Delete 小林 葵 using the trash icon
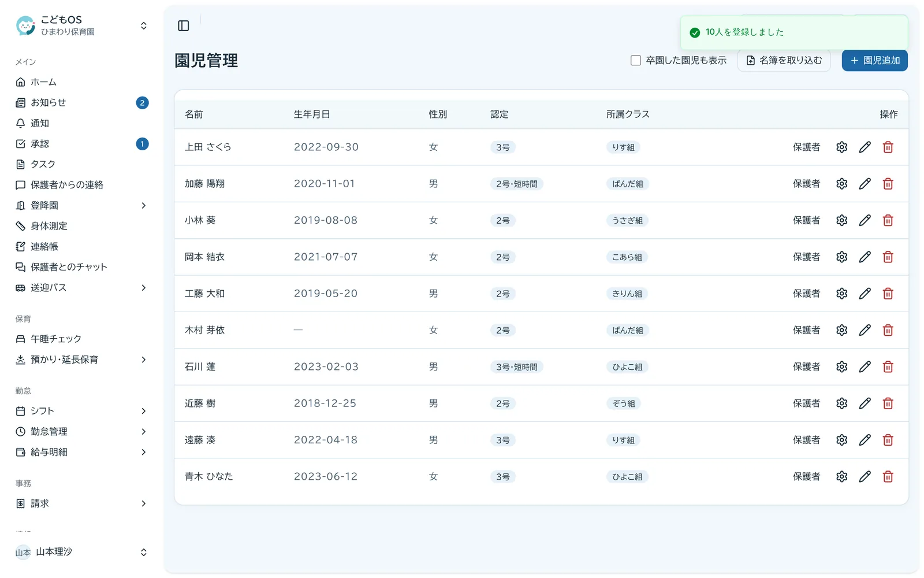This screenshot has width=924, height=578. pos(888,220)
